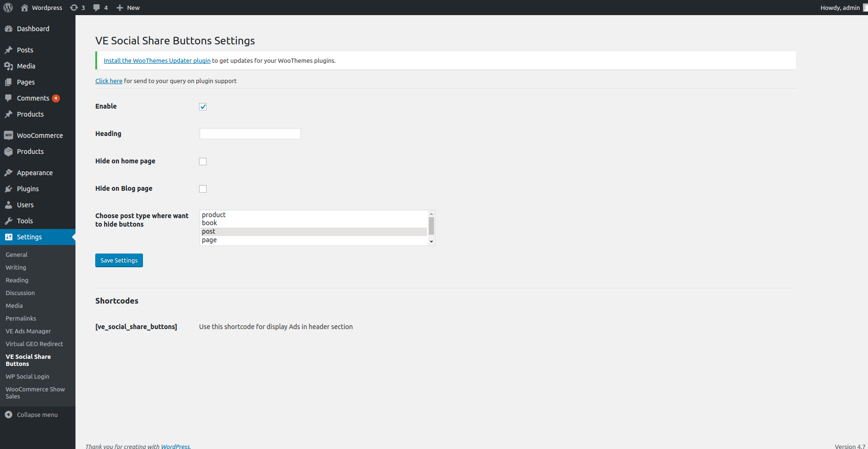Viewport: 868px width, 449px height.
Task: Click the Users person icon
Action: tap(8, 205)
